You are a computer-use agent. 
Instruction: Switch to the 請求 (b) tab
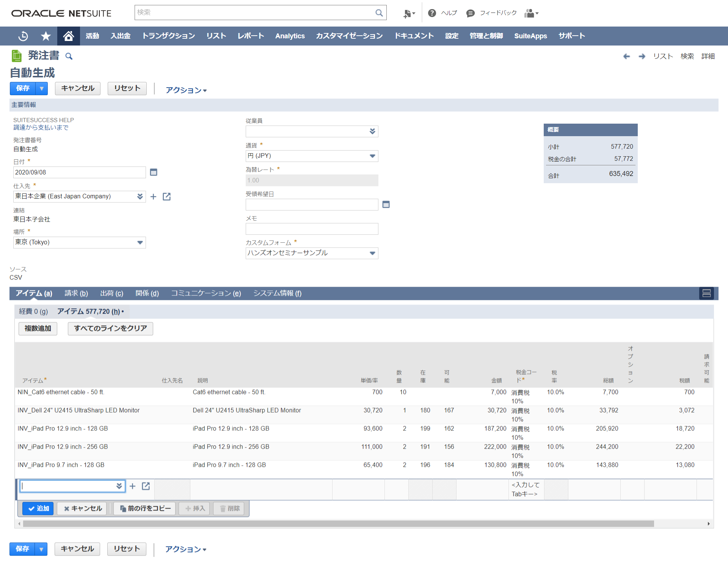[x=76, y=293]
